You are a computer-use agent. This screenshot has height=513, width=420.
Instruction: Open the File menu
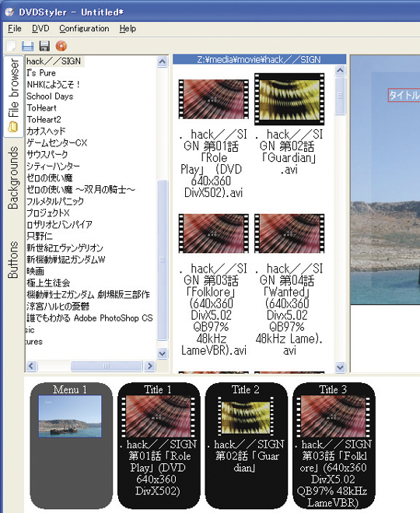(x=15, y=29)
